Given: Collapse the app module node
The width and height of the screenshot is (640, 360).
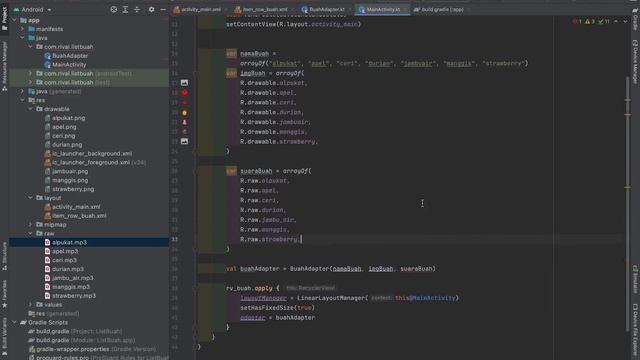Looking at the screenshot, I should pyautogui.click(x=15, y=20).
